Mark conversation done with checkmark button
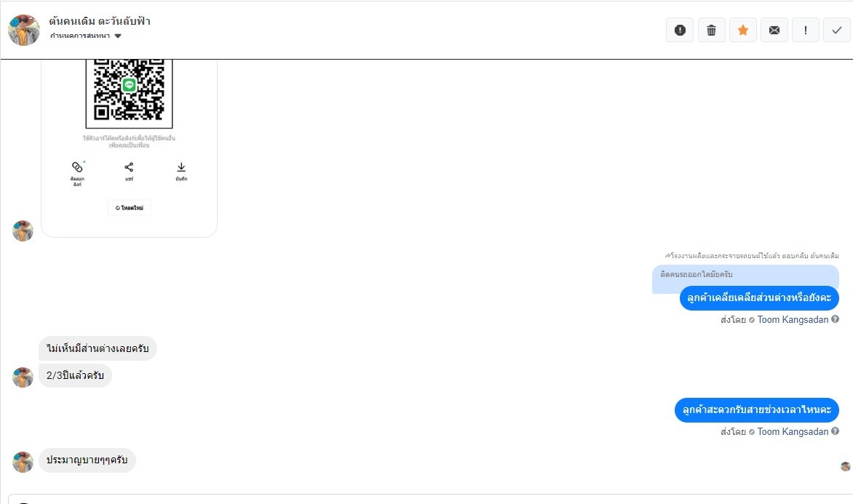The image size is (853, 504). [836, 30]
